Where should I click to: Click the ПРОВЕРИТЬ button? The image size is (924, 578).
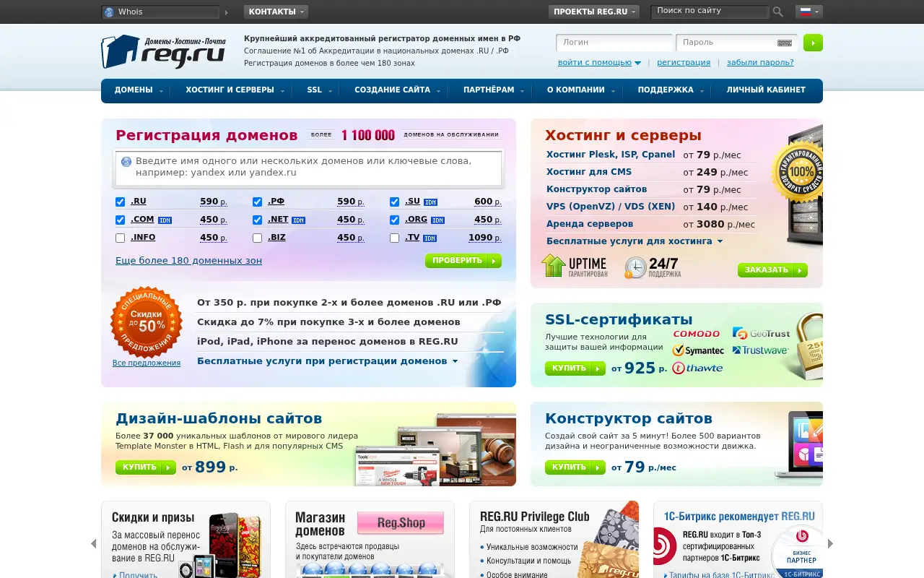coord(463,261)
